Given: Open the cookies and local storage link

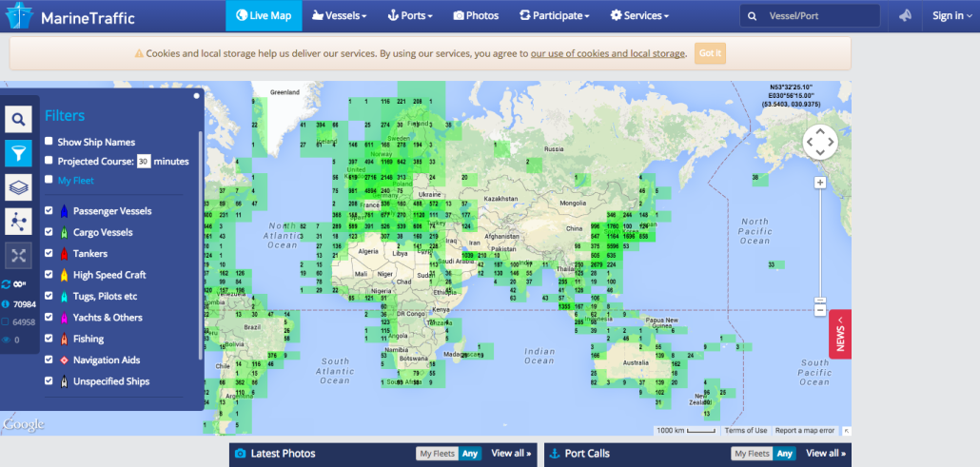Looking at the screenshot, I should click(607, 54).
